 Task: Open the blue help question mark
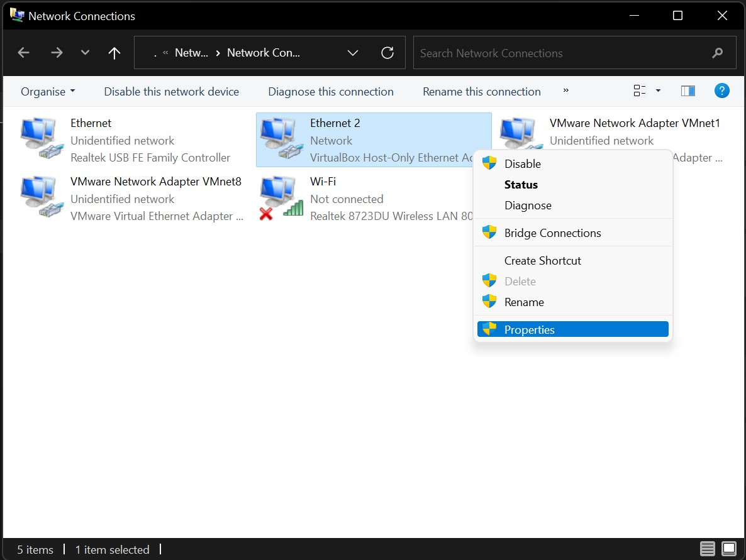click(721, 91)
